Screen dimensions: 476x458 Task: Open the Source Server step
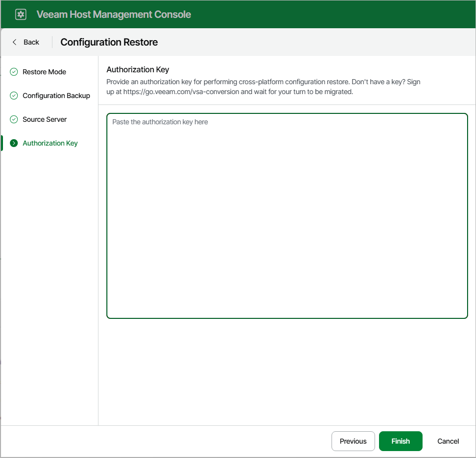point(45,119)
